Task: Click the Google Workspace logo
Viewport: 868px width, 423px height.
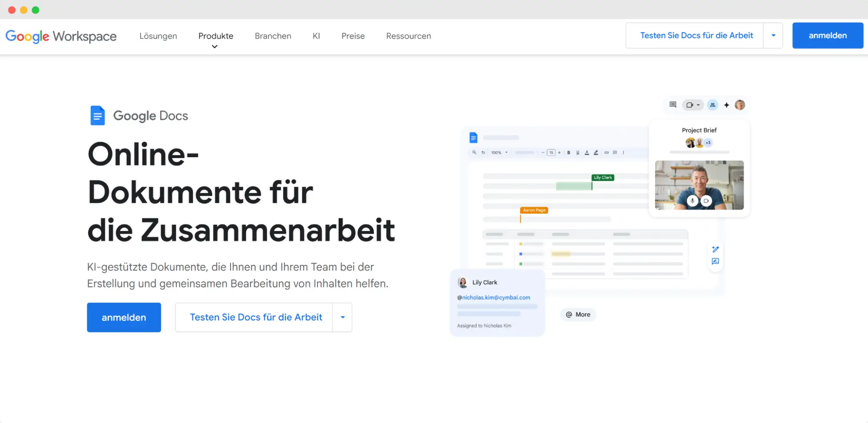Action: pyautogui.click(x=61, y=36)
